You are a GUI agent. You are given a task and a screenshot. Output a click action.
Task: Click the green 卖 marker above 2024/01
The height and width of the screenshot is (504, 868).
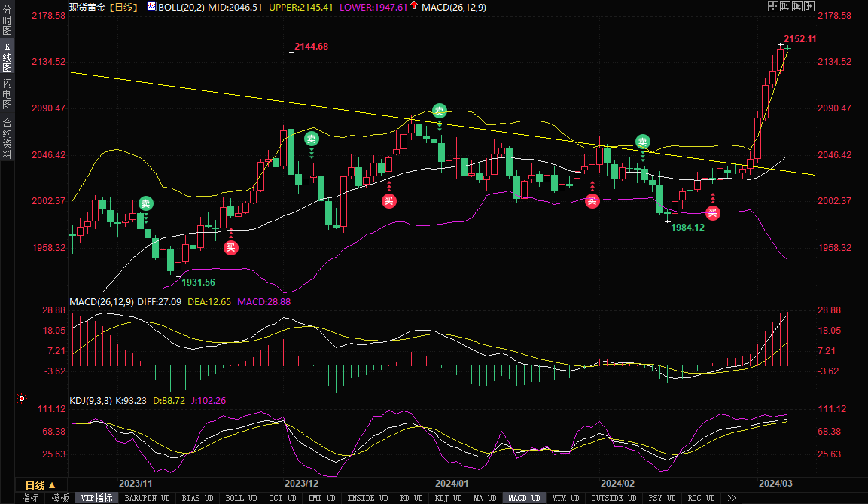(x=439, y=111)
